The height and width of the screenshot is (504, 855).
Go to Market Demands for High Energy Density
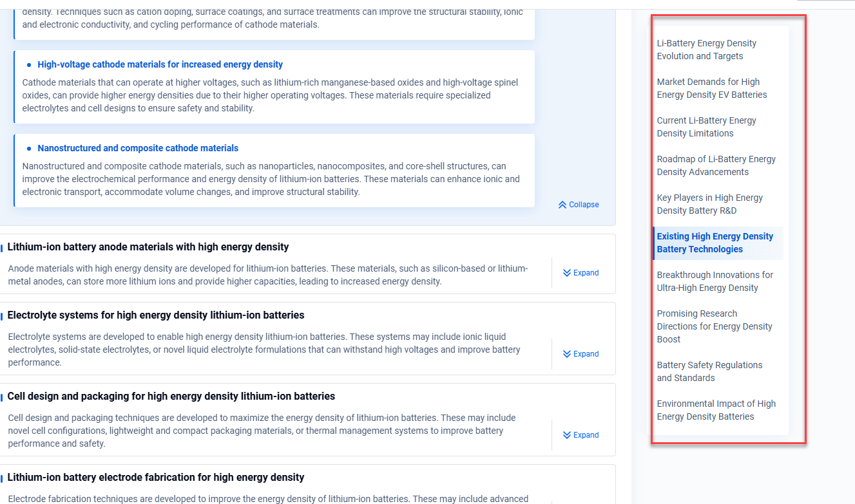point(711,88)
